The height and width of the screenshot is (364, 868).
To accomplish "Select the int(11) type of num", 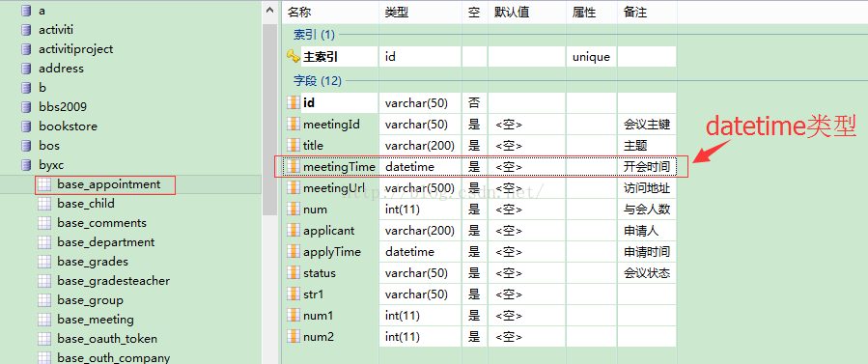I will point(420,210).
